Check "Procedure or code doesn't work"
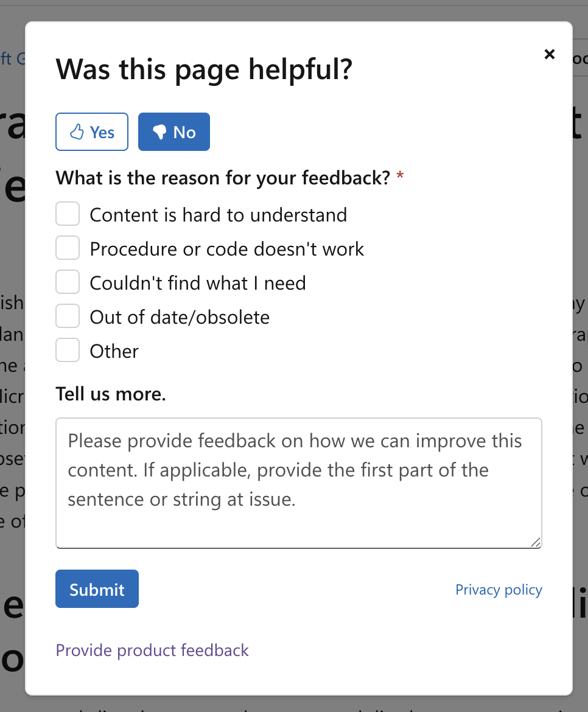 tap(68, 248)
